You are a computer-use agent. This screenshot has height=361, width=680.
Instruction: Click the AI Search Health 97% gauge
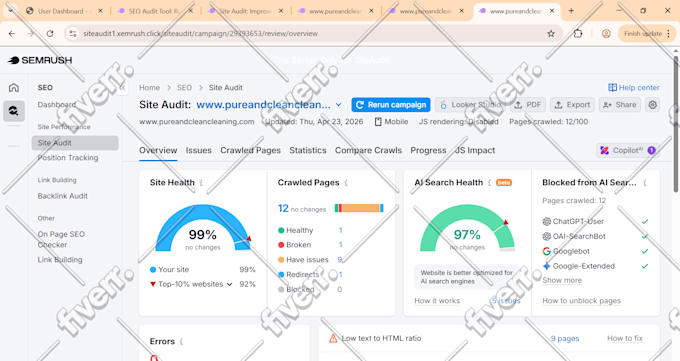point(467,228)
